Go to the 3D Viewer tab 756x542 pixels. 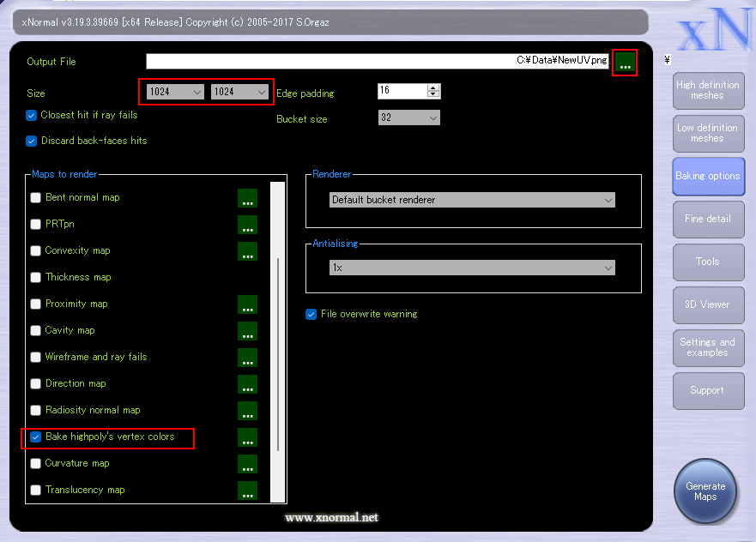click(x=707, y=304)
